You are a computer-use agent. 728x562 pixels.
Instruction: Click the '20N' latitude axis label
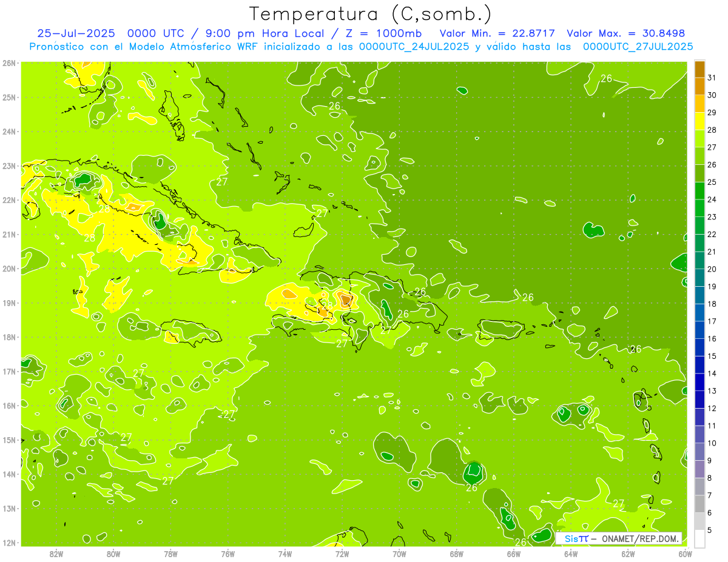click(x=9, y=269)
